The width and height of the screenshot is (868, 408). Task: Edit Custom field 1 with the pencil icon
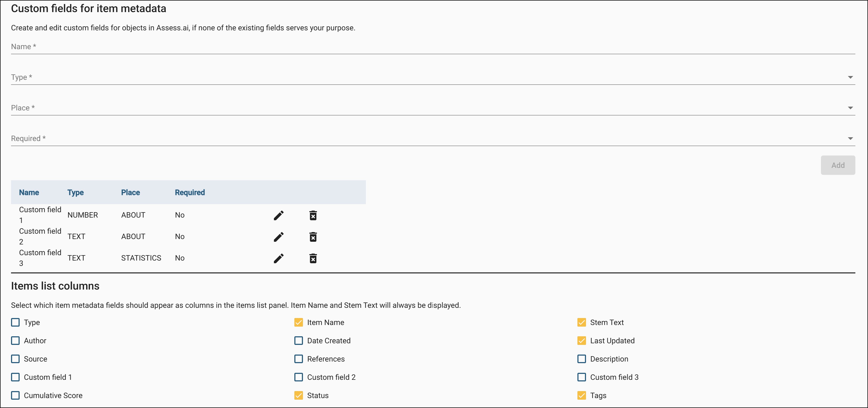coord(279,215)
